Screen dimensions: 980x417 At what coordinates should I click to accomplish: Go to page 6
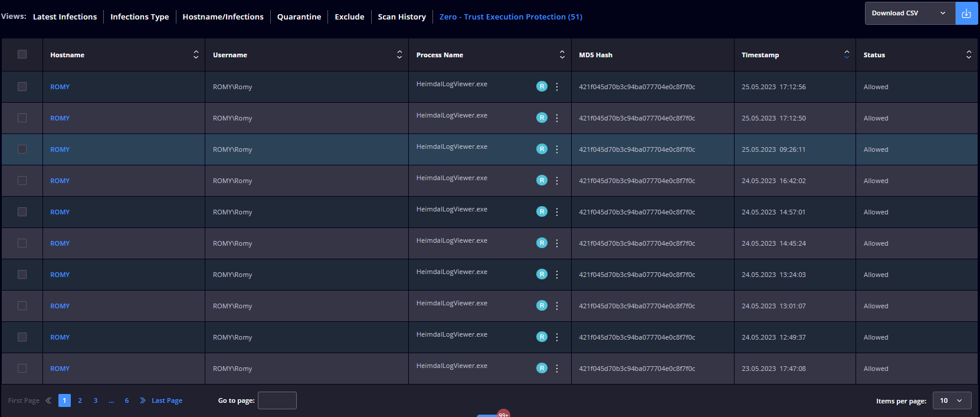point(127,400)
